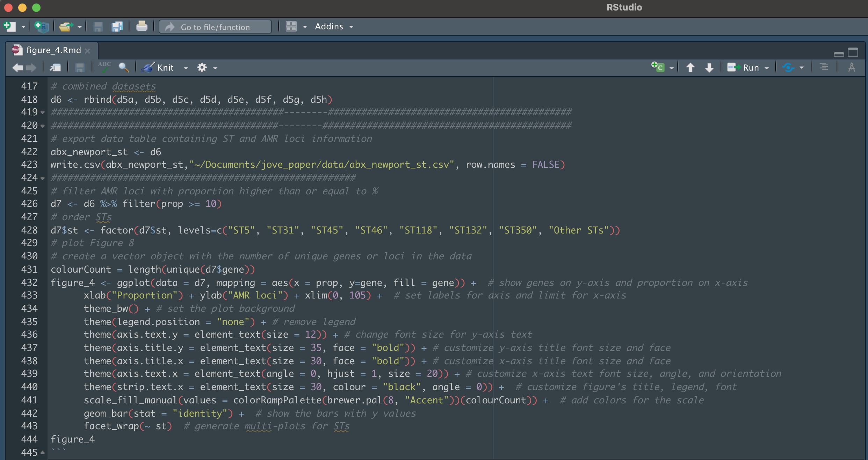Open the Addins menu
The image size is (868, 460).
click(x=334, y=27)
